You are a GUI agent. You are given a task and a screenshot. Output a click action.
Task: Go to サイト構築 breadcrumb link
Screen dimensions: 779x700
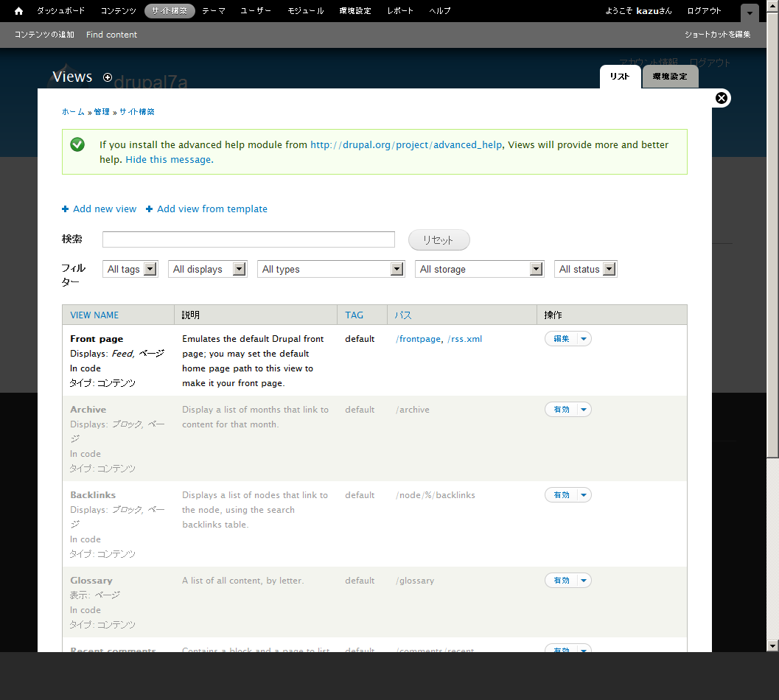click(x=137, y=112)
